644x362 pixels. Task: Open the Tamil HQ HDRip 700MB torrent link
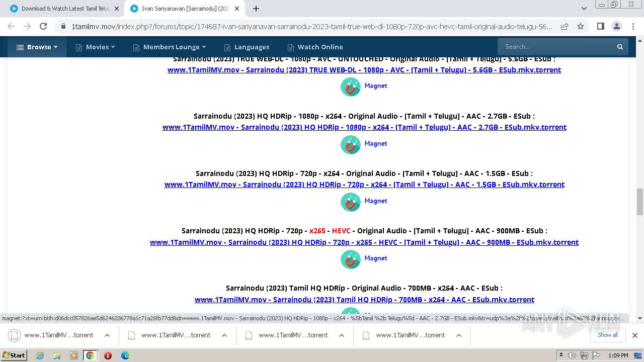point(364,300)
